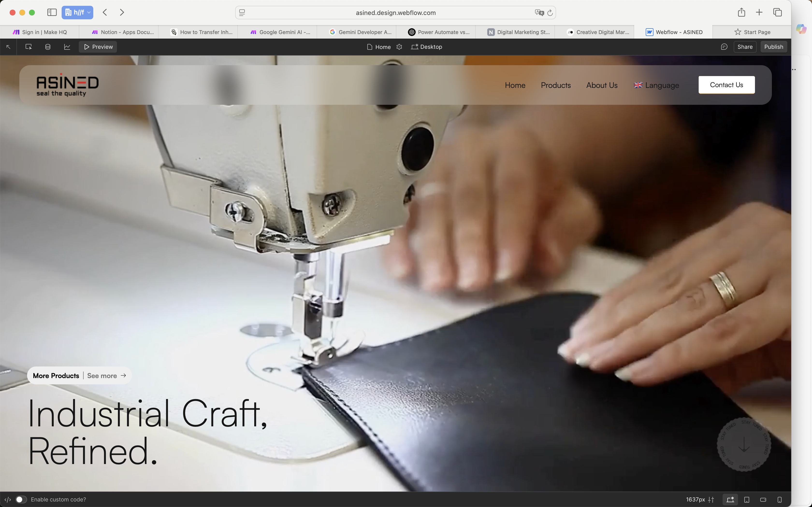The height and width of the screenshot is (507, 812).
Task: Click the Preview button
Action: click(x=98, y=47)
